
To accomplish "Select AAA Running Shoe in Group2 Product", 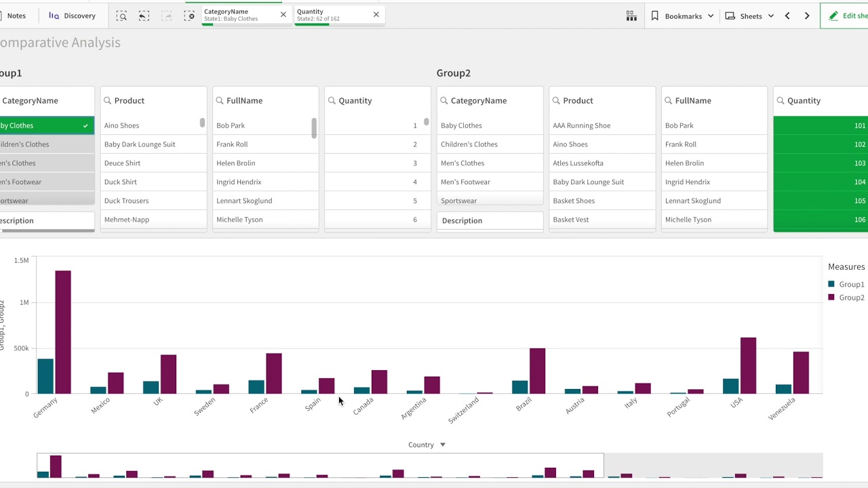I will point(602,125).
